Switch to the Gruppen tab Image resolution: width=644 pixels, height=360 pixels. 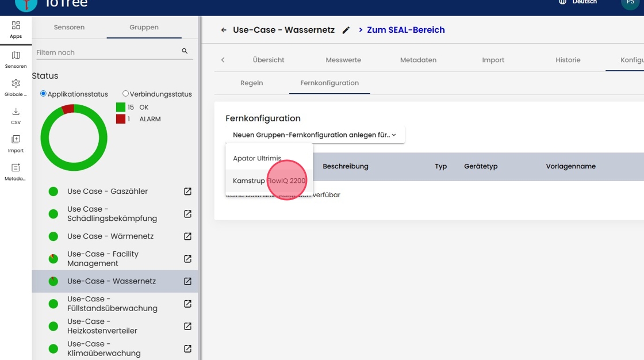144,27
